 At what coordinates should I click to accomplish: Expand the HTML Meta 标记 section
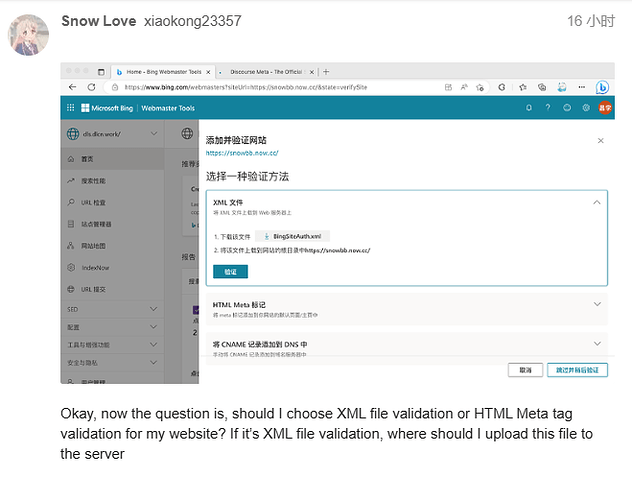click(597, 304)
